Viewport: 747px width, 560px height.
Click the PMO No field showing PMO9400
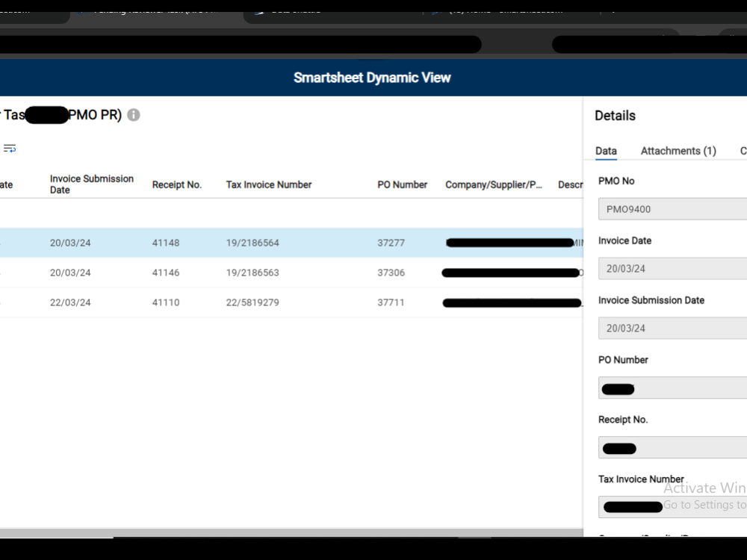672,209
